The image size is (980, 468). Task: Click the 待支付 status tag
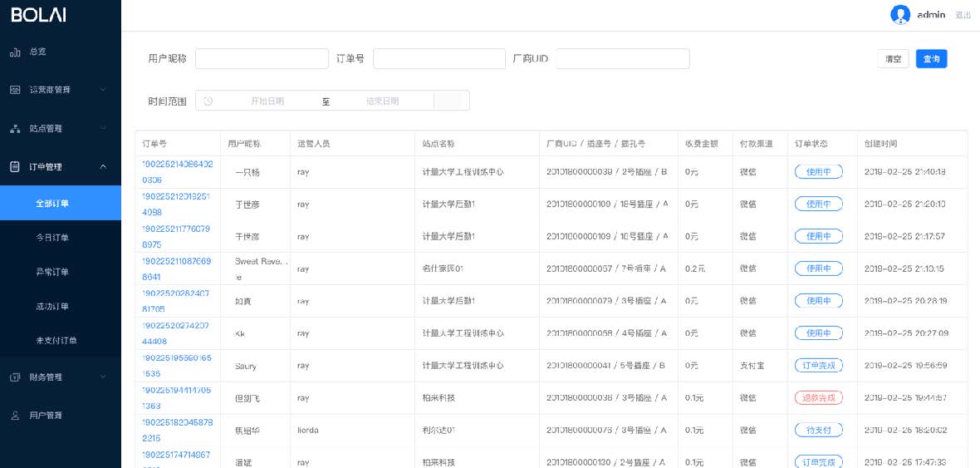pos(818,430)
